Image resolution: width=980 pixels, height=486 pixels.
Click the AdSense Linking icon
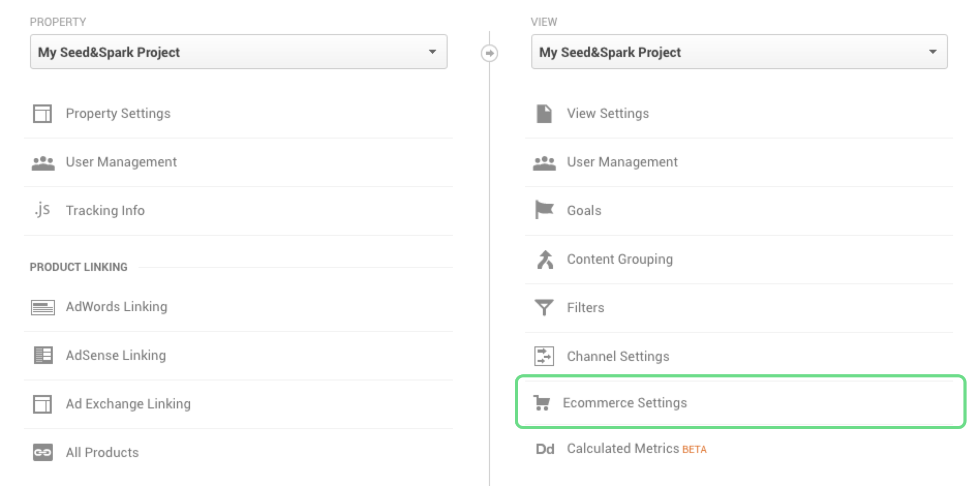pos(43,356)
